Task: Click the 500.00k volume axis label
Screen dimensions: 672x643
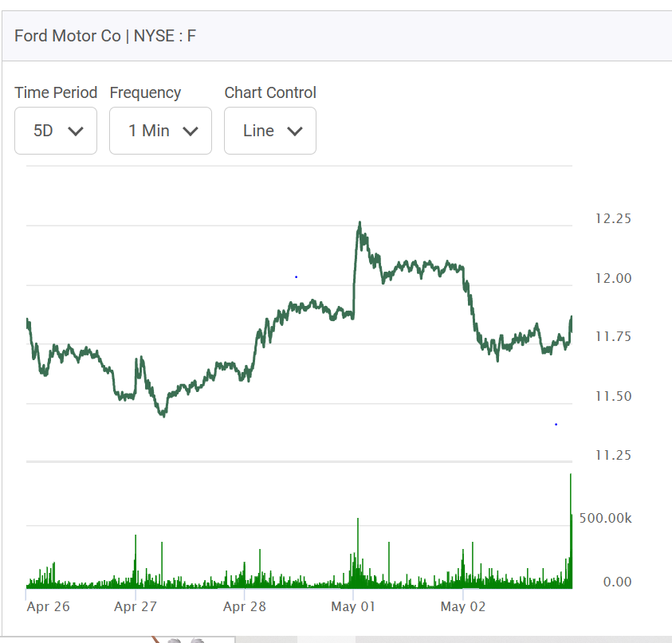Action: pyautogui.click(x=606, y=519)
